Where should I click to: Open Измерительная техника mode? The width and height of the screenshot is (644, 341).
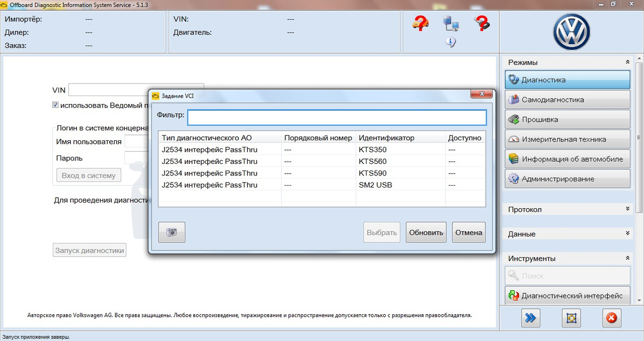[568, 139]
